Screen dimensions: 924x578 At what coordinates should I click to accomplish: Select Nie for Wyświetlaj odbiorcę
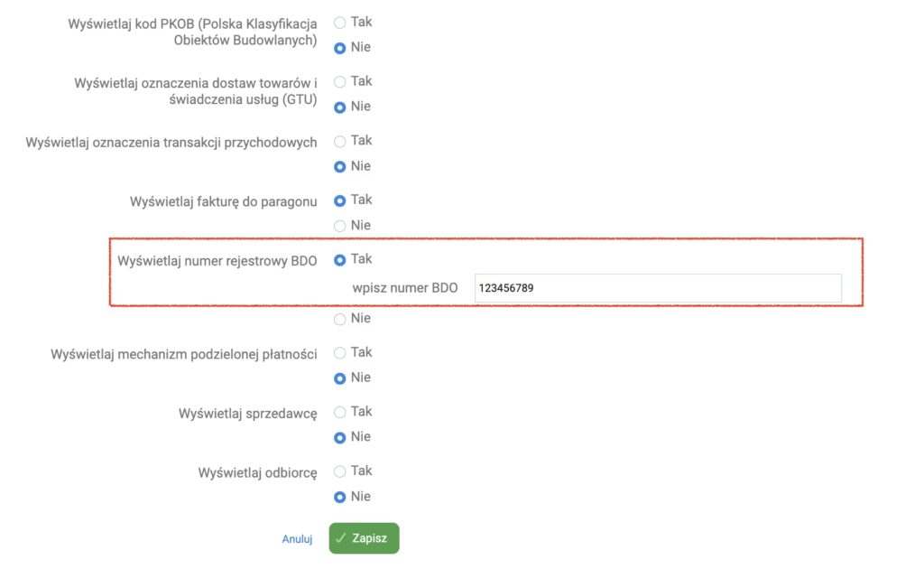pos(340,497)
